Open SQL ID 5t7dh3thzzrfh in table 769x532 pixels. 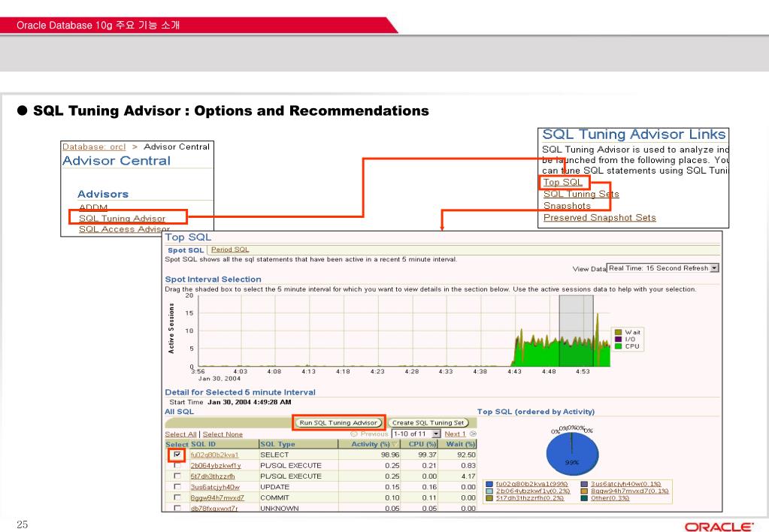(212, 476)
